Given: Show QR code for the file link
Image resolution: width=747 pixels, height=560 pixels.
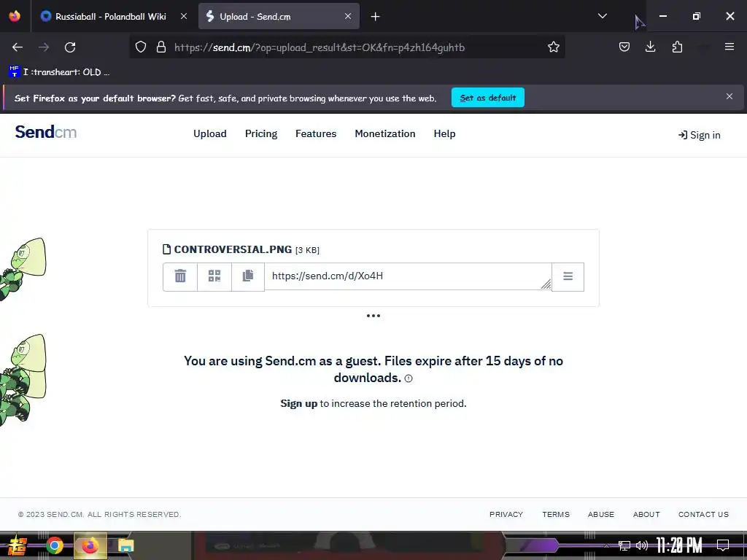Looking at the screenshot, I should [x=214, y=276].
